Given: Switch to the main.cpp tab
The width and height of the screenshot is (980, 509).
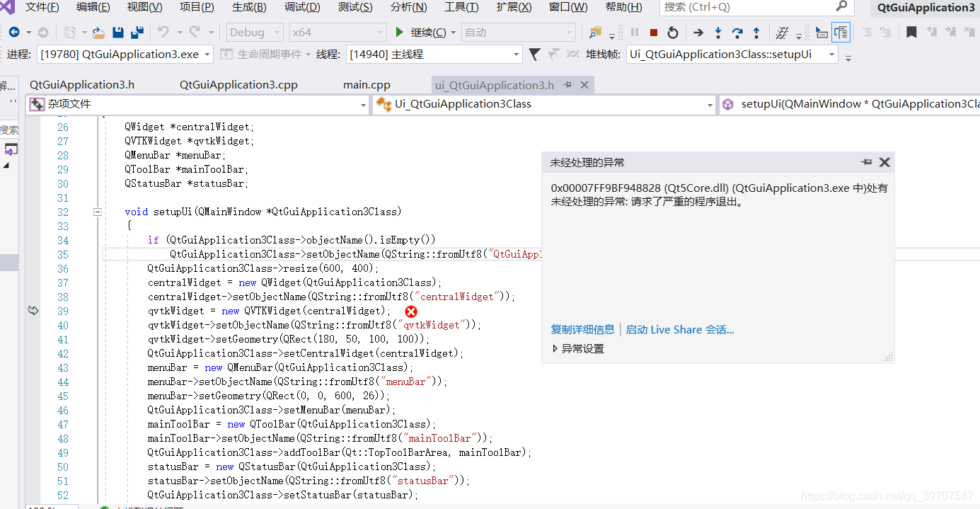Looking at the screenshot, I should point(367,85).
